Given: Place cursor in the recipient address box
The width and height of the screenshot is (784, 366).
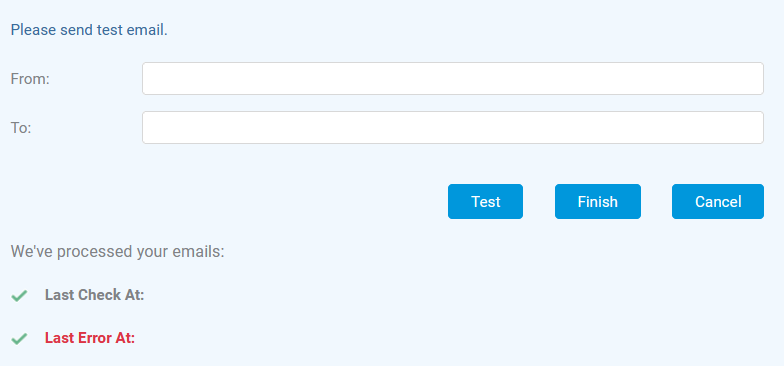Looking at the screenshot, I should (452, 128).
